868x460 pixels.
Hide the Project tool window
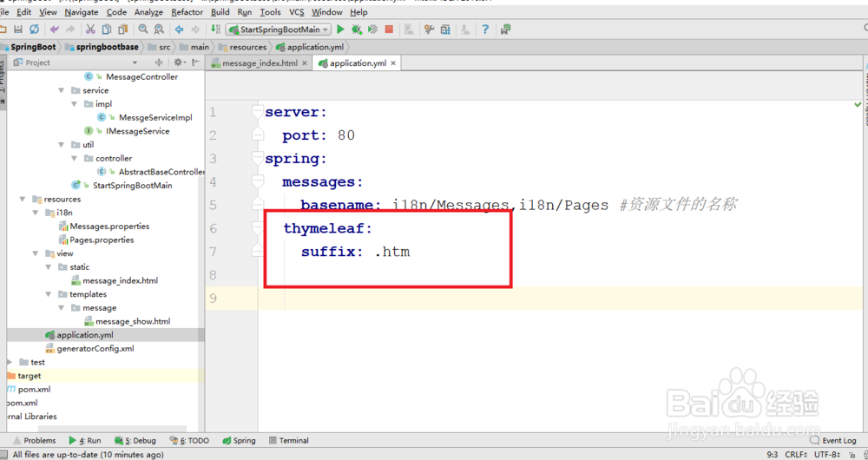point(196,62)
